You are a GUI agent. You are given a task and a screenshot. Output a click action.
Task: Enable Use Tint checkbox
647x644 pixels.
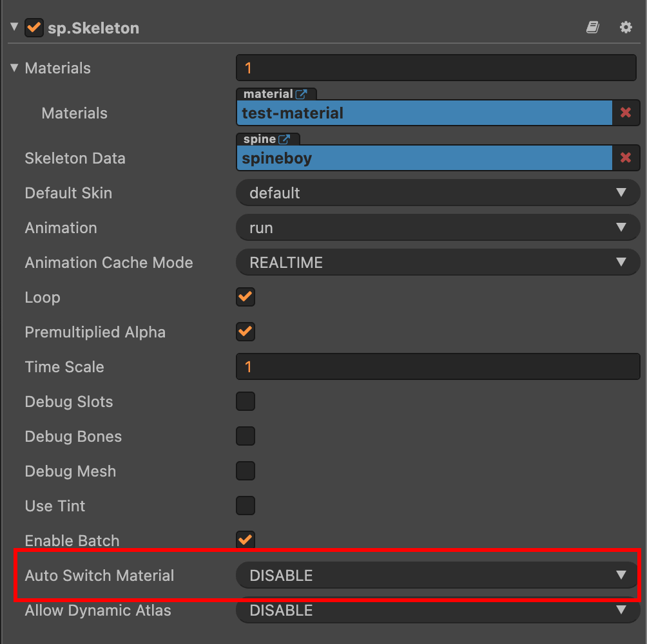pyautogui.click(x=246, y=506)
